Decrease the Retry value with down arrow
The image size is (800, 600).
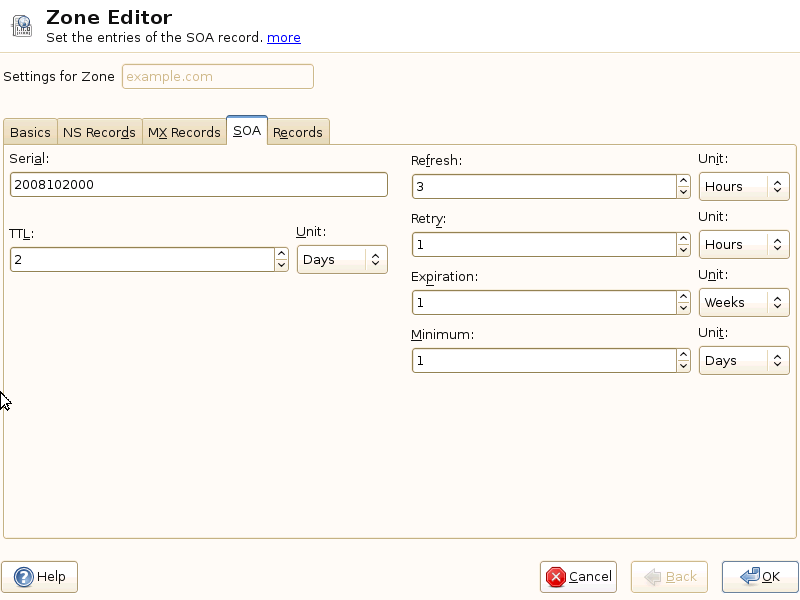(683, 250)
